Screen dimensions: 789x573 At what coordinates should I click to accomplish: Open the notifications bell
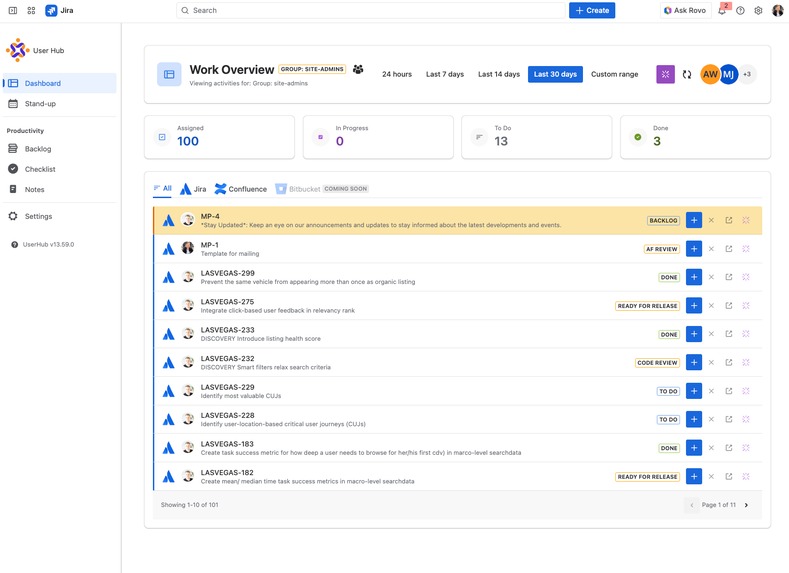(x=722, y=10)
